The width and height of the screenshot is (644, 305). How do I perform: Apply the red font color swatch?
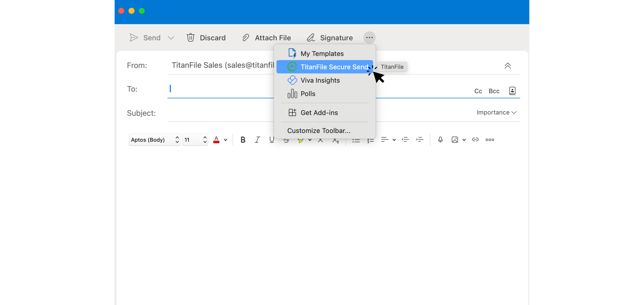click(x=216, y=140)
